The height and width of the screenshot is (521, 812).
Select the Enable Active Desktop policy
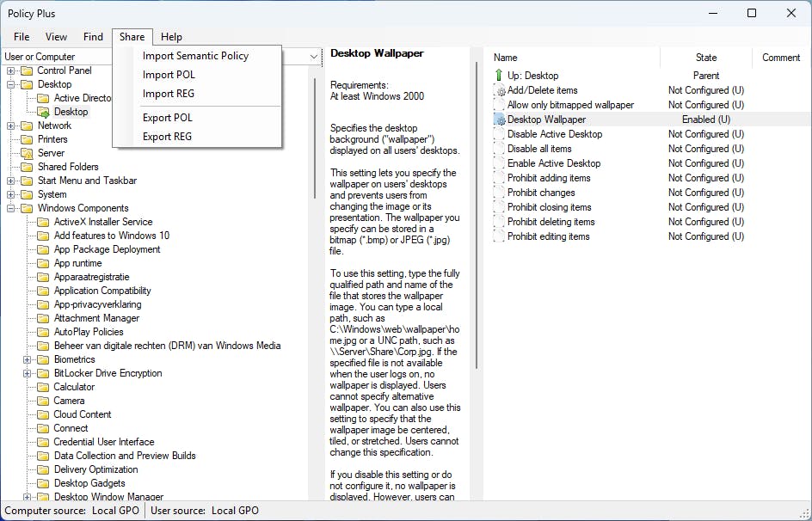(x=554, y=163)
